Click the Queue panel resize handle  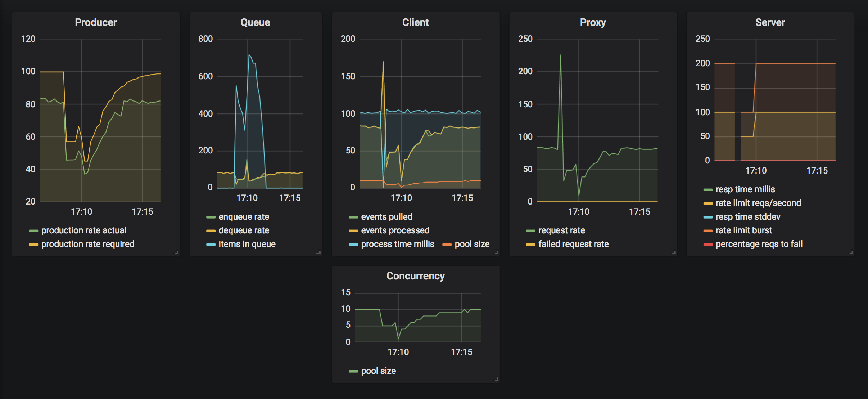(318, 253)
